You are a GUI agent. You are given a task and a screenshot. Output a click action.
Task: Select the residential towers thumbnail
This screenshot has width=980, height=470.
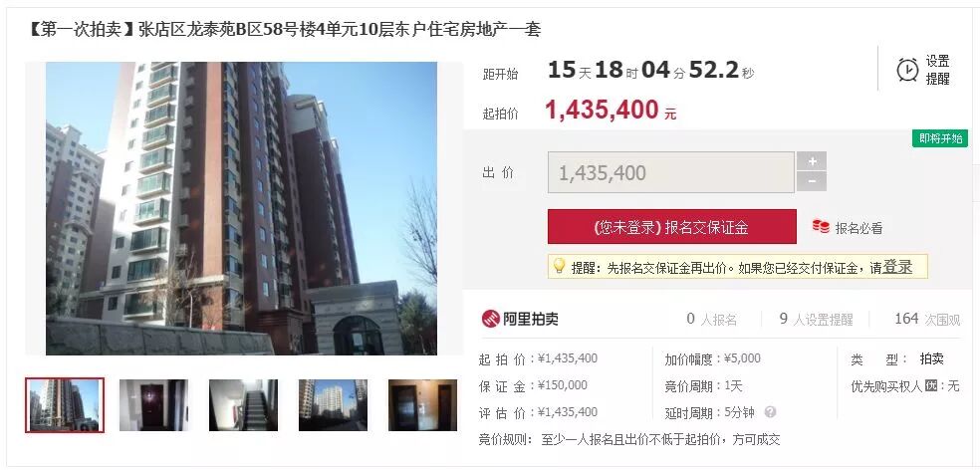pyautogui.click(x=333, y=405)
